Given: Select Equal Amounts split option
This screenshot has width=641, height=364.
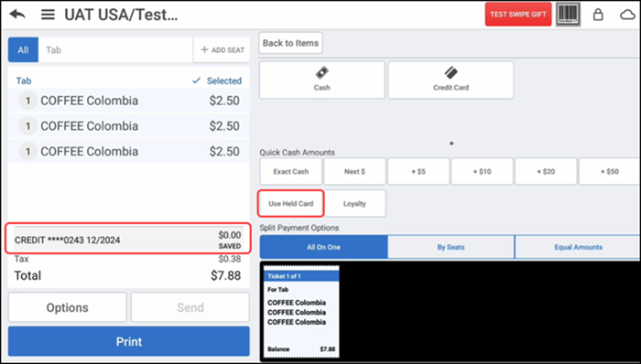Looking at the screenshot, I should (578, 247).
